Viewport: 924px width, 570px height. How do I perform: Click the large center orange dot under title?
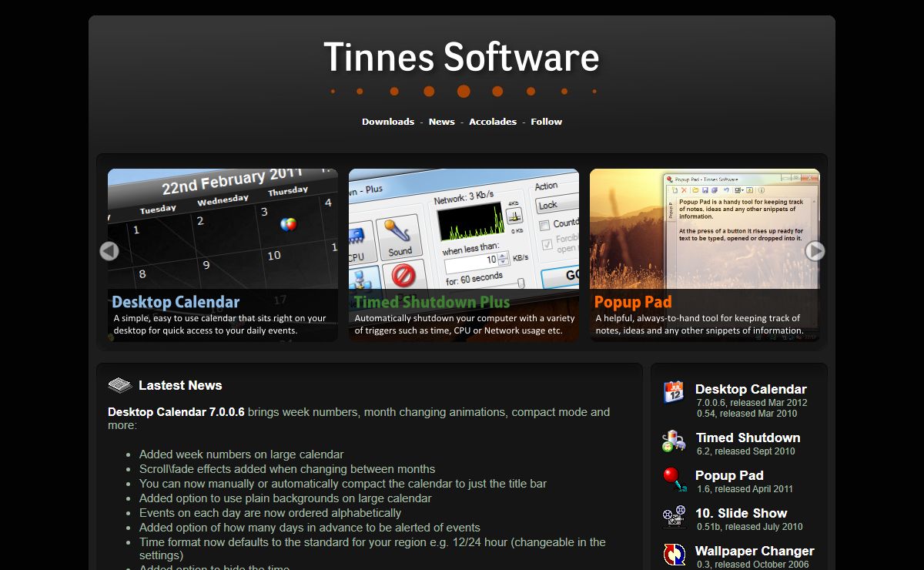click(x=464, y=91)
